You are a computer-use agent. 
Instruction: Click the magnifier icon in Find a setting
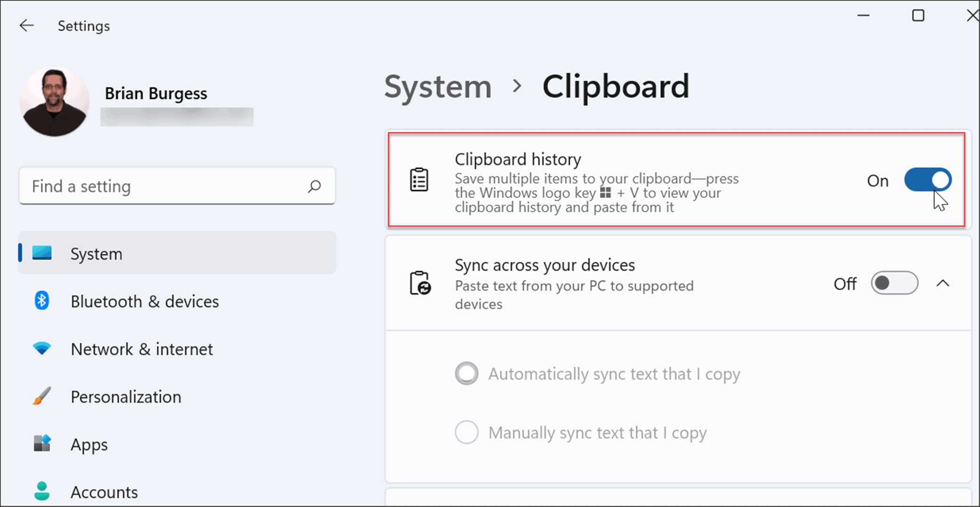click(314, 186)
